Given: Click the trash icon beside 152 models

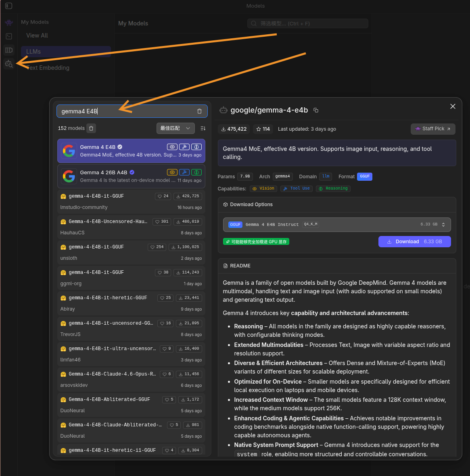Looking at the screenshot, I should click(x=91, y=128).
